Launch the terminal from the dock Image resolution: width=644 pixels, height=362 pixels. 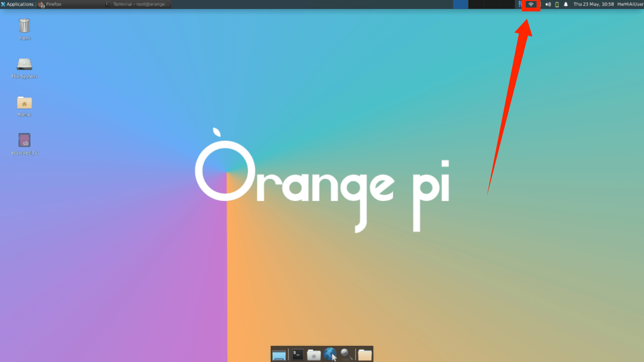coord(298,355)
